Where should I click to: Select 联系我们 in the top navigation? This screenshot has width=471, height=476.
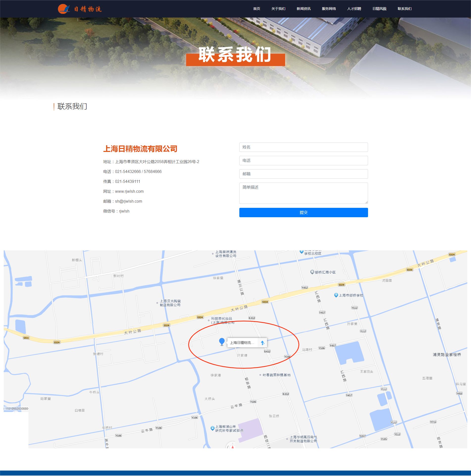404,9
